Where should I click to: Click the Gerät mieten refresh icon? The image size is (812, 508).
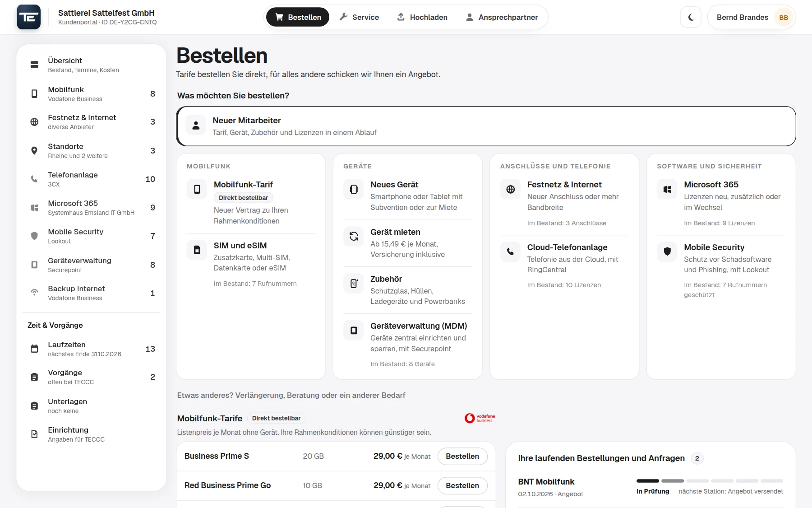(x=354, y=236)
